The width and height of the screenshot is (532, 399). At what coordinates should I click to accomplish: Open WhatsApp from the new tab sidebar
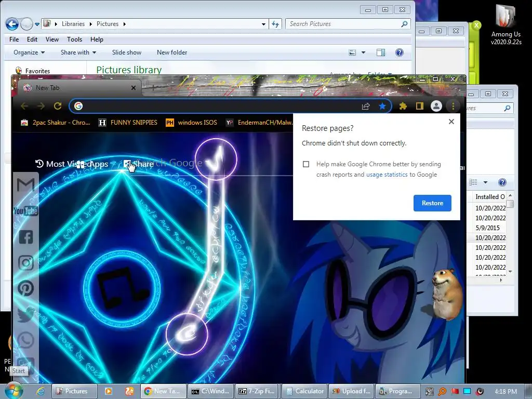[x=26, y=340]
